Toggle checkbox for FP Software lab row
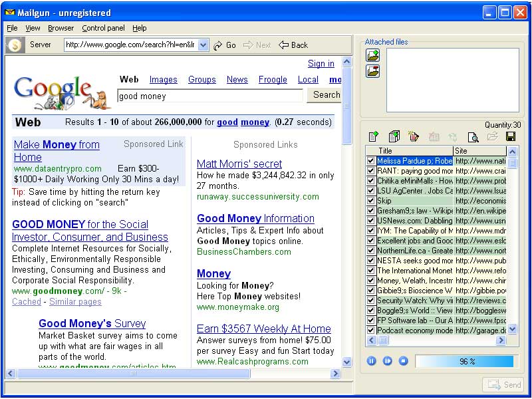The height and width of the screenshot is (399, 532). tap(371, 321)
